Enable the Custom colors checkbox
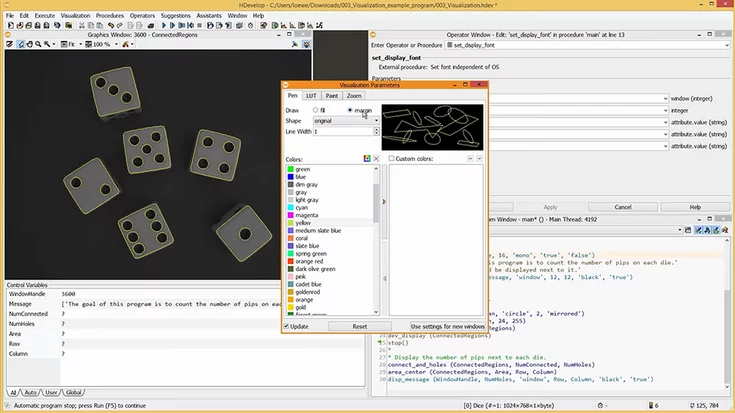Screen dimensions: 735x413 point(391,158)
